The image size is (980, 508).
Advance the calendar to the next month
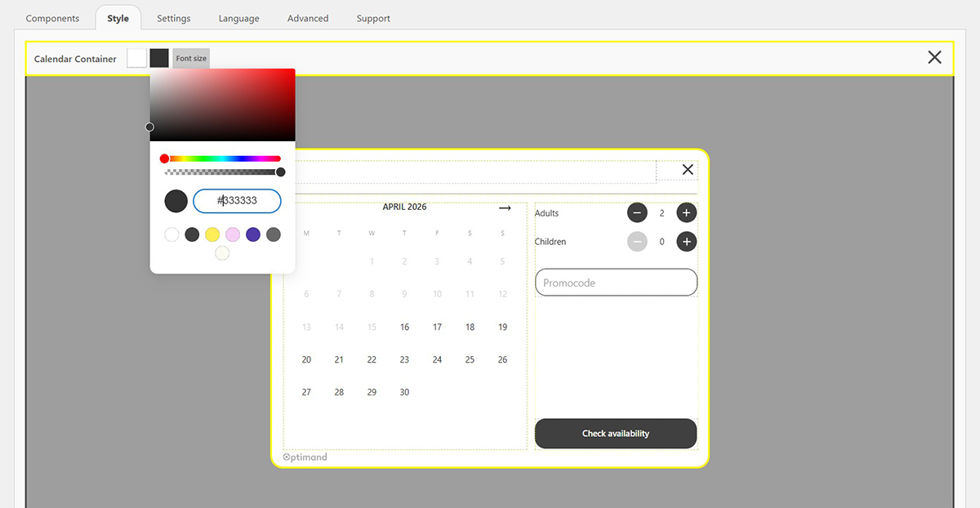click(x=505, y=207)
